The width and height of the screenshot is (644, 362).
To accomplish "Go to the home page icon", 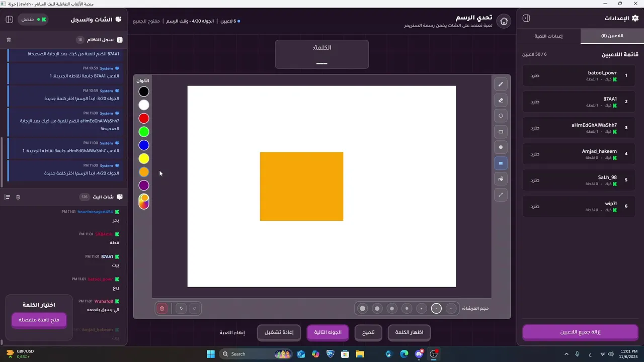I will (504, 21).
